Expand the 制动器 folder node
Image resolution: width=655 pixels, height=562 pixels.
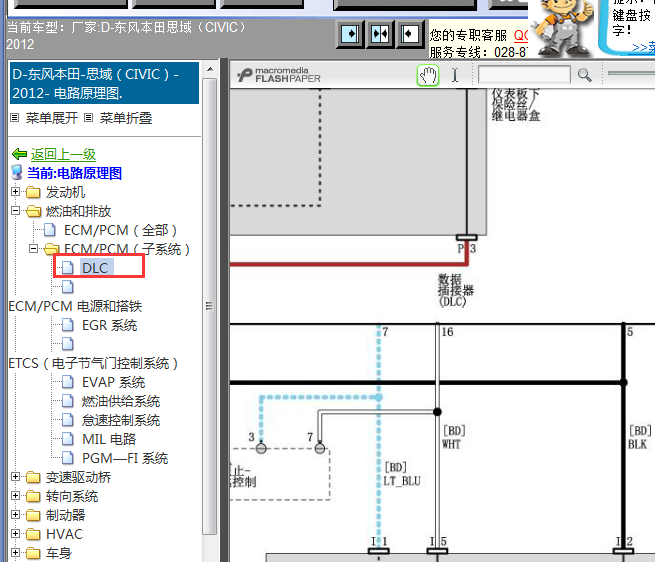(x=15, y=514)
